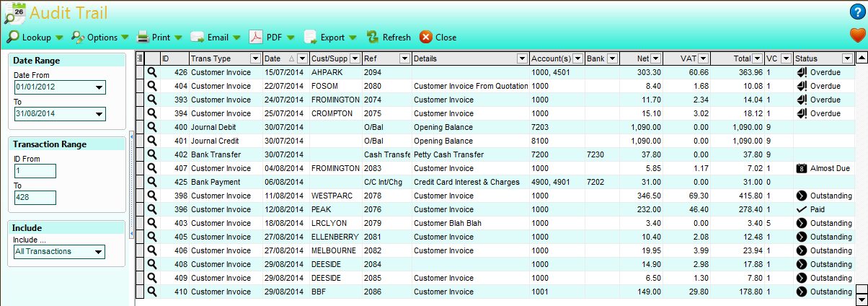
Task: Click the orange heart favorites icon
Action: (x=856, y=35)
